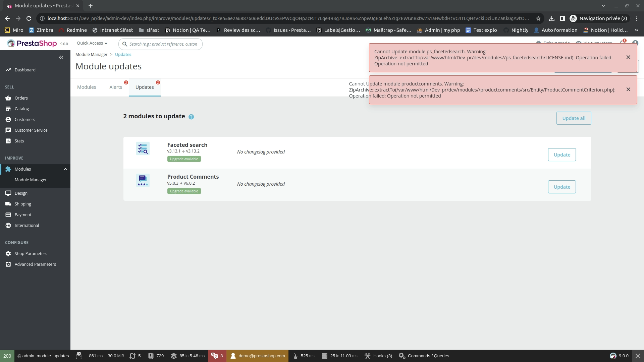The image size is (644, 362).
Task: Click the Faceted search Upgrade available badge
Action: 184,159
